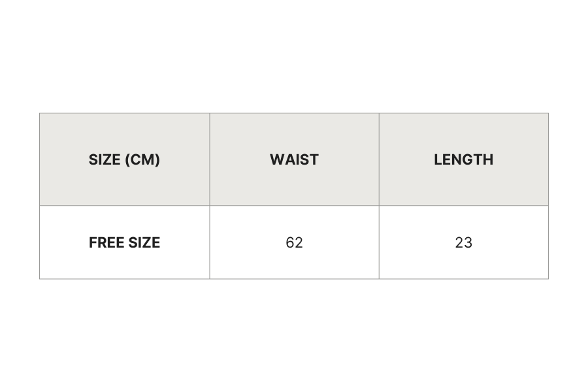The width and height of the screenshot is (588, 392).
Task: Click the digit 3 in length value
Action: pos(468,242)
